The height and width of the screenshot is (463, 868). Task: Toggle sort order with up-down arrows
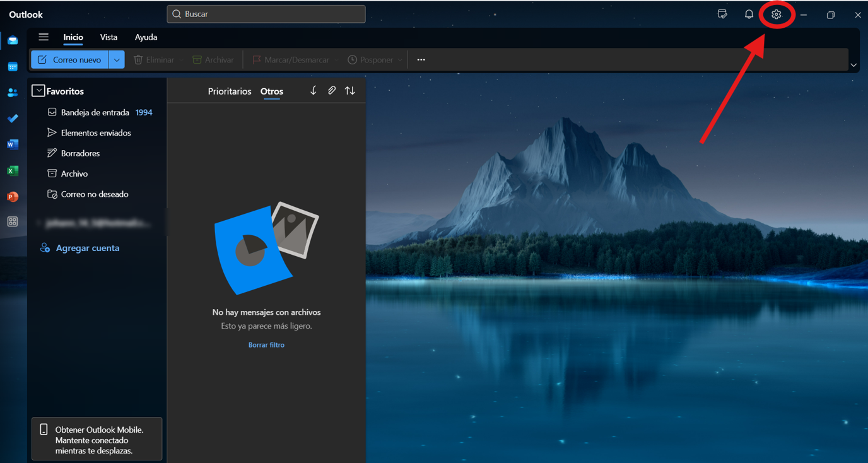coord(350,91)
